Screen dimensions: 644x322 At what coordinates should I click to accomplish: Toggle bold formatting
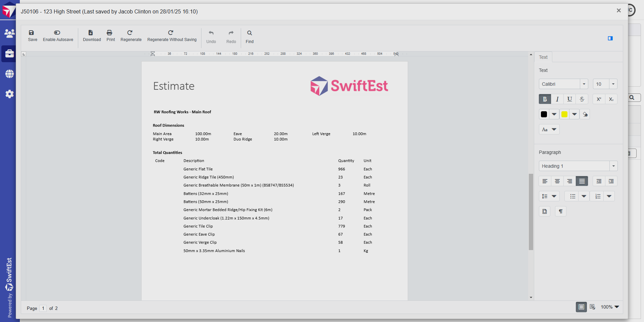(545, 99)
